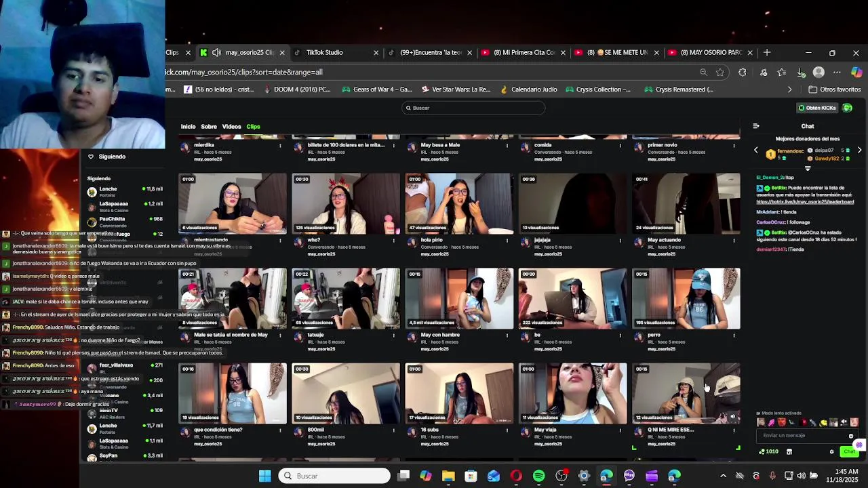
Task: Open the favorites list icon
Action: click(782, 73)
